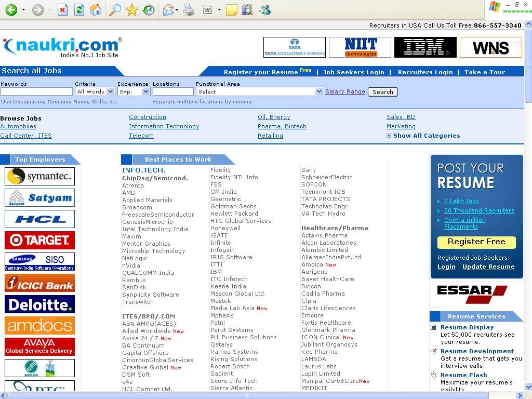
Task: Click the vertical scrollbar down arrow
Action: [528, 387]
